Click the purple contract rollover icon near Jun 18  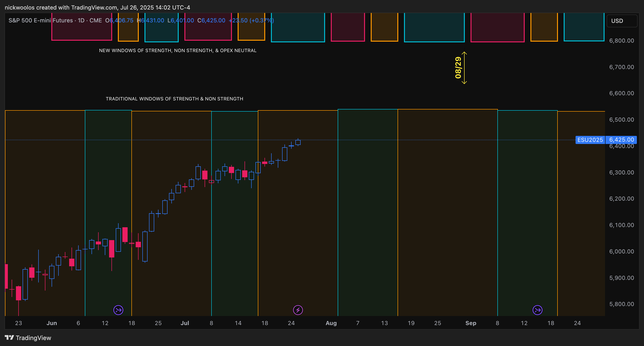point(118,310)
